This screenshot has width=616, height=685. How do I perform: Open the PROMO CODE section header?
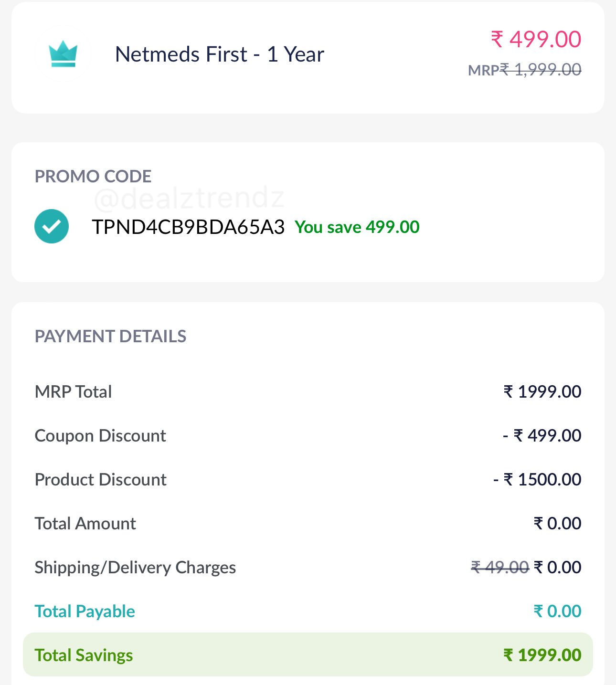coord(93,177)
